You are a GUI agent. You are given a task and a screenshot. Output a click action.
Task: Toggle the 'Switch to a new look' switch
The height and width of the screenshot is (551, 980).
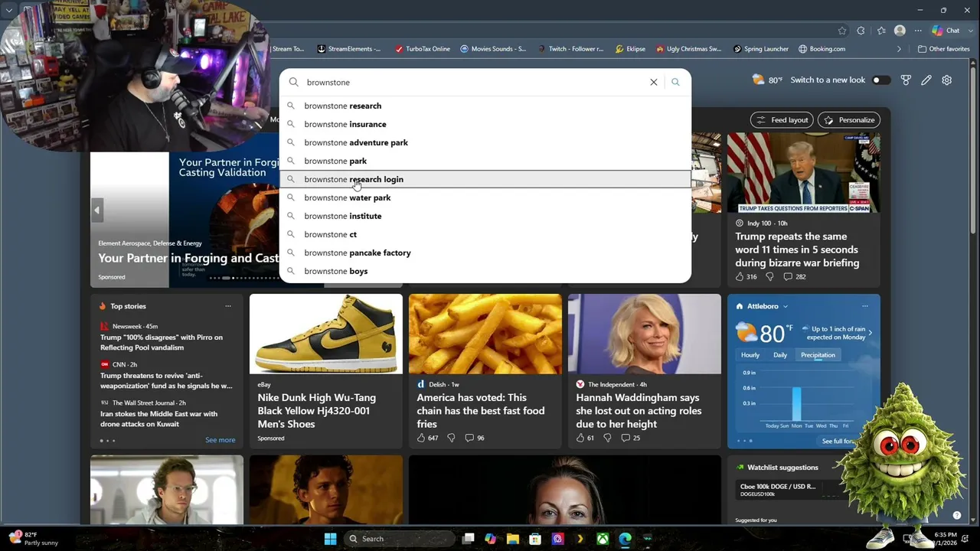click(x=881, y=80)
